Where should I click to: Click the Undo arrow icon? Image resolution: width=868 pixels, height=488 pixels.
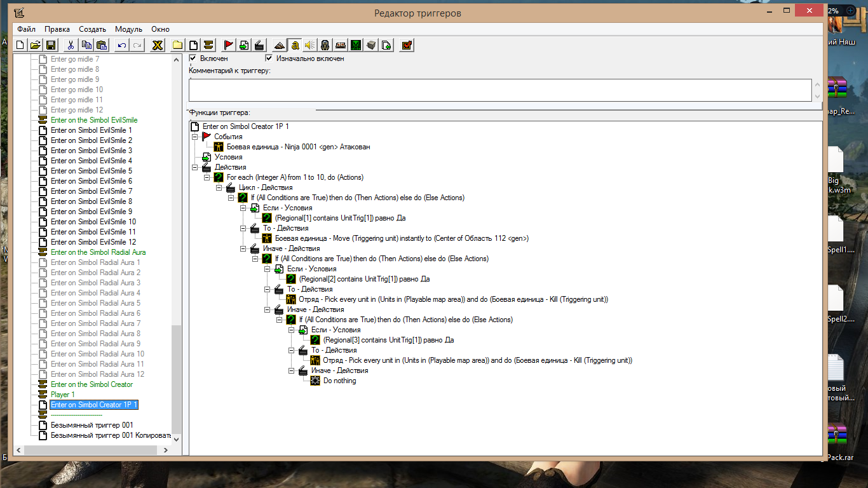[x=122, y=45]
